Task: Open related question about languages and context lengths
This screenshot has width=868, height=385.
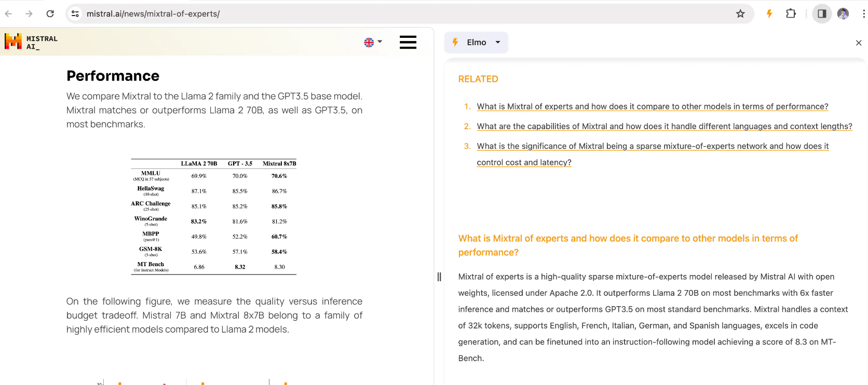Action: (664, 126)
